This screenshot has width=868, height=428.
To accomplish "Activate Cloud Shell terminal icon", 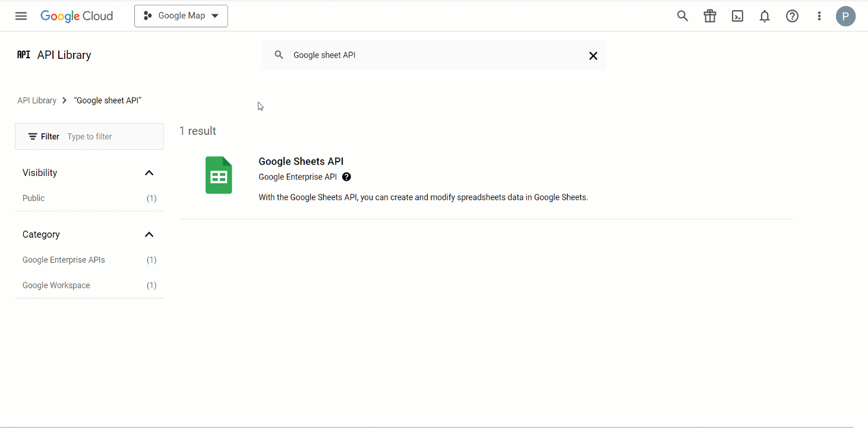I will [x=737, y=16].
